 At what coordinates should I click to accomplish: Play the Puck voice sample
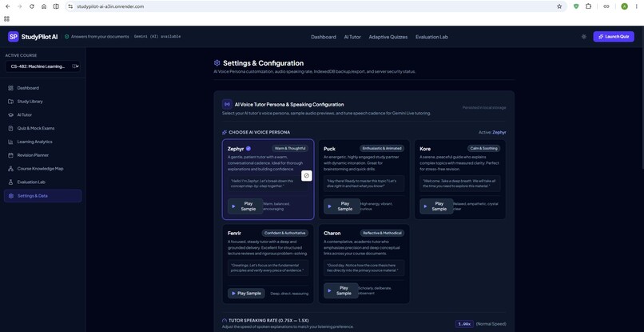341,206
